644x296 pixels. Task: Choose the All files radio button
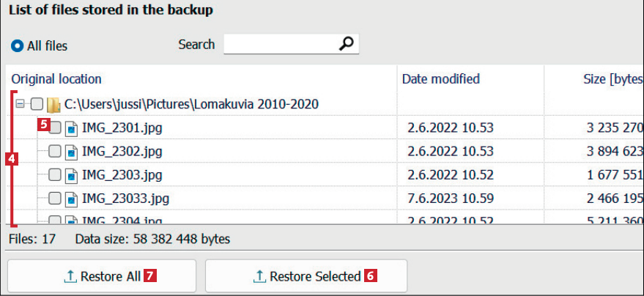click(x=18, y=46)
